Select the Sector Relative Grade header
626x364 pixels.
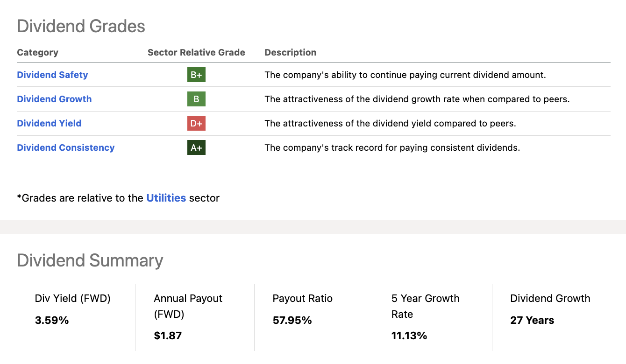[x=196, y=52]
